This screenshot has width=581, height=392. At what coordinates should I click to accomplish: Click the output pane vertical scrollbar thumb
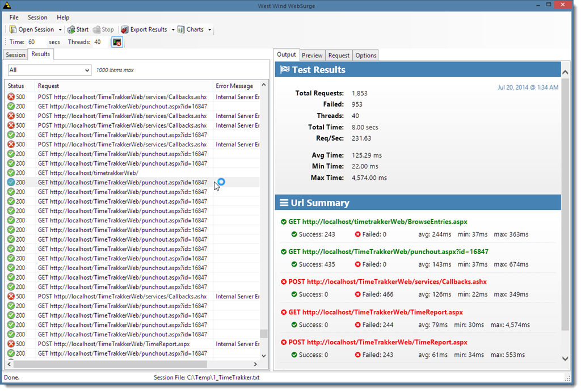565,204
